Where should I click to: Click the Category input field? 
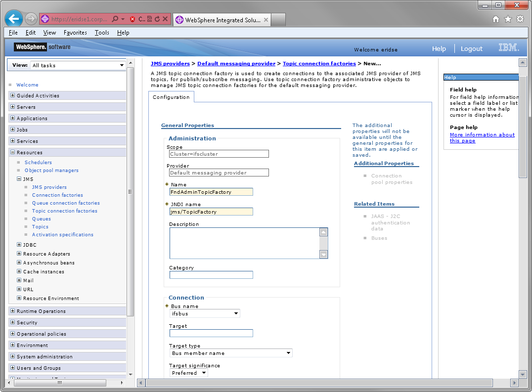click(x=211, y=275)
